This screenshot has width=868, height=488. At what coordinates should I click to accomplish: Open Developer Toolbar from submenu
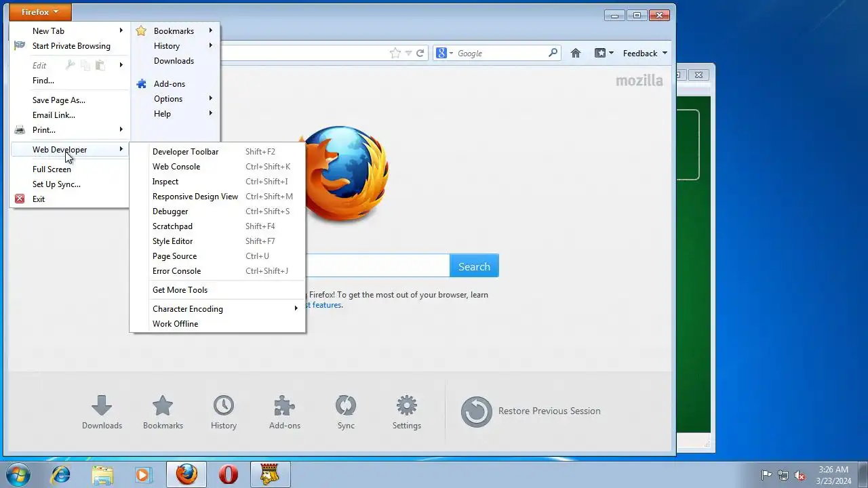tap(217, 152)
